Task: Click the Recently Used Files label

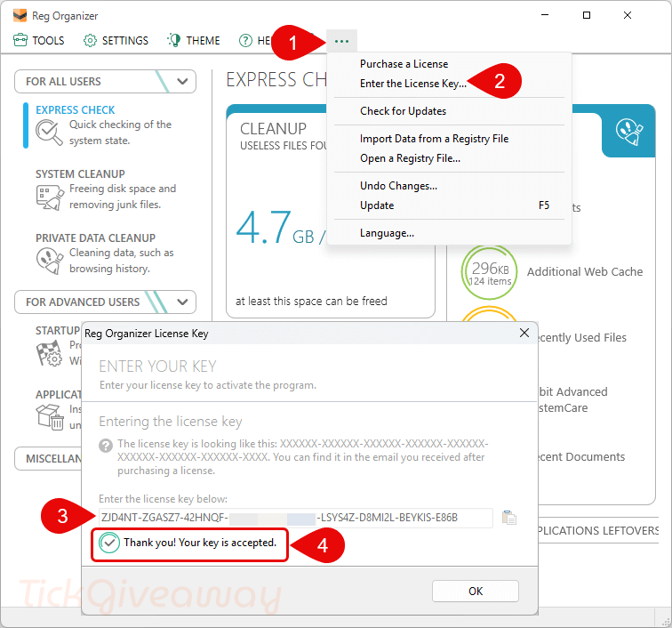Action: tap(582, 338)
